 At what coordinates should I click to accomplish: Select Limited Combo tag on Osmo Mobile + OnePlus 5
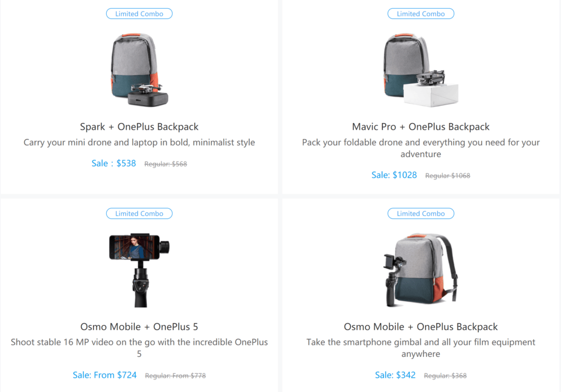[139, 214]
